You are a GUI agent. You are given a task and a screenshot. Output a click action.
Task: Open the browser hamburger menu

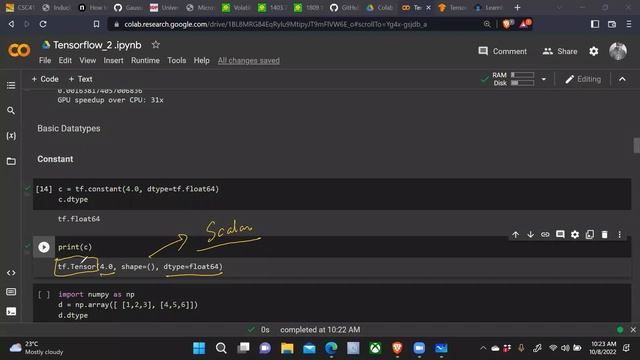629,24
